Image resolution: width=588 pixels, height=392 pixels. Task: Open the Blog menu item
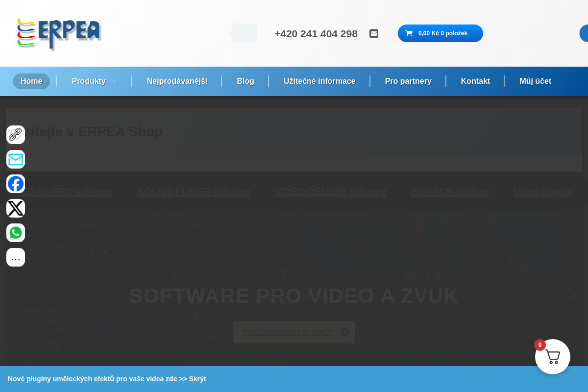245,81
